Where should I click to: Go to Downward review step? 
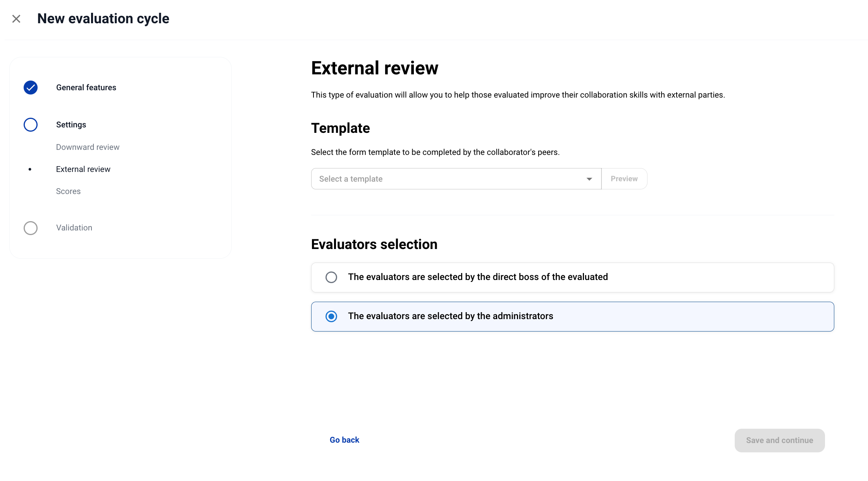(x=88, y=147)
